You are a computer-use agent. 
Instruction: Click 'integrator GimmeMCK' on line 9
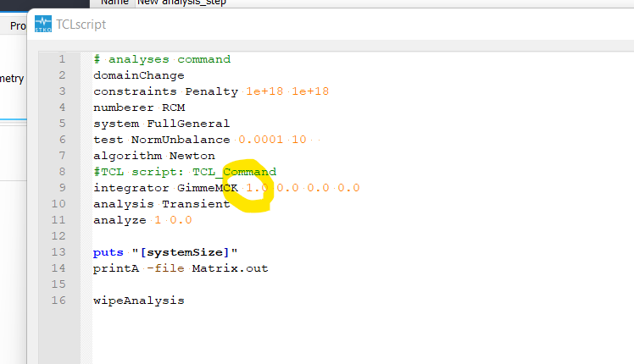click(166, 188)
